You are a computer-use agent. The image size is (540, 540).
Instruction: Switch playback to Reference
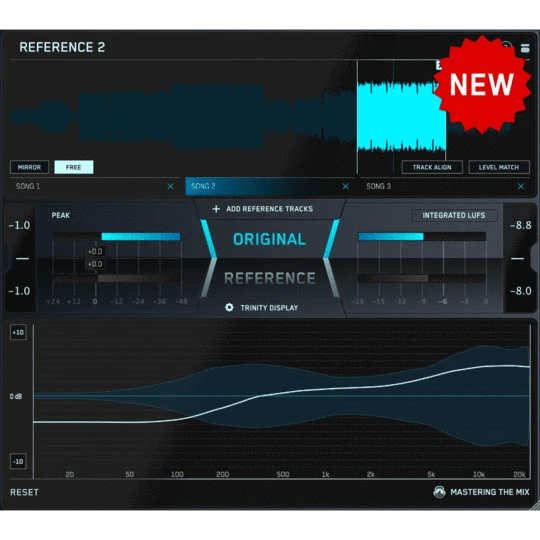click(x=270, y=278)
